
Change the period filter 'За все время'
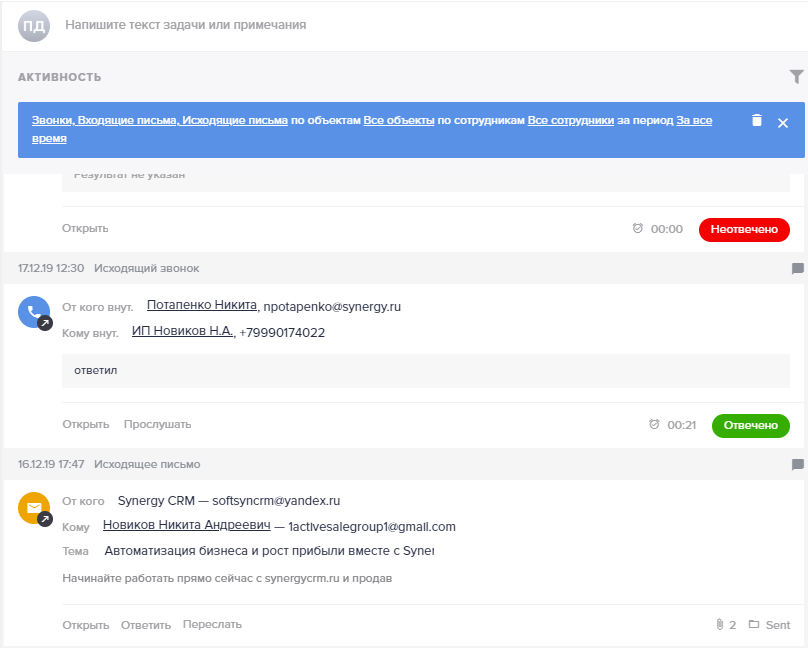[694, 120]
